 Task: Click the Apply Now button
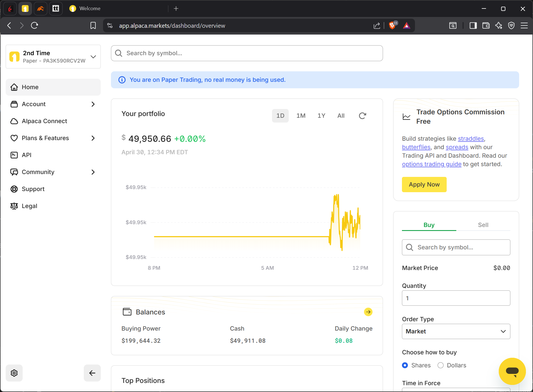424,185
